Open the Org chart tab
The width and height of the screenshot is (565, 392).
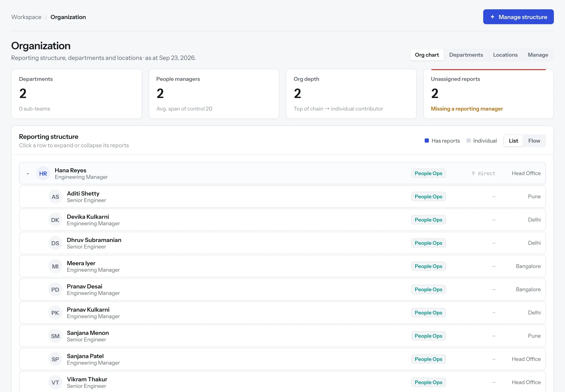pyautogui.click(x=427, y=55)
